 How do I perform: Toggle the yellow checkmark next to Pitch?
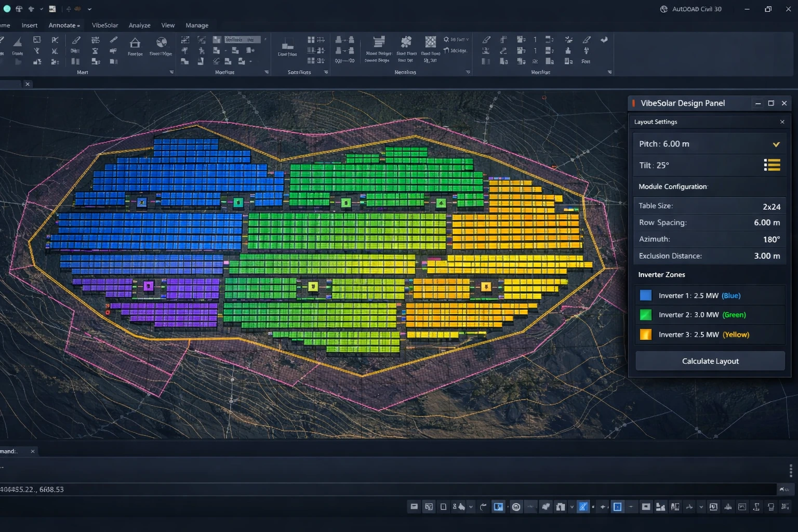pyautogui.click(x=776, y=144)
